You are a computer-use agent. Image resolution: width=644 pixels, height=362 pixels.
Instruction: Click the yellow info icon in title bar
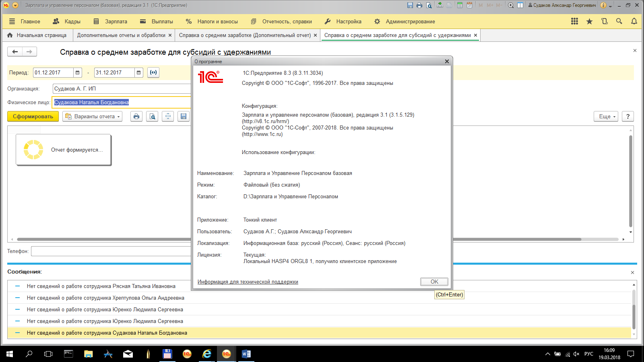pyautogui.click(x=603, y=5)
